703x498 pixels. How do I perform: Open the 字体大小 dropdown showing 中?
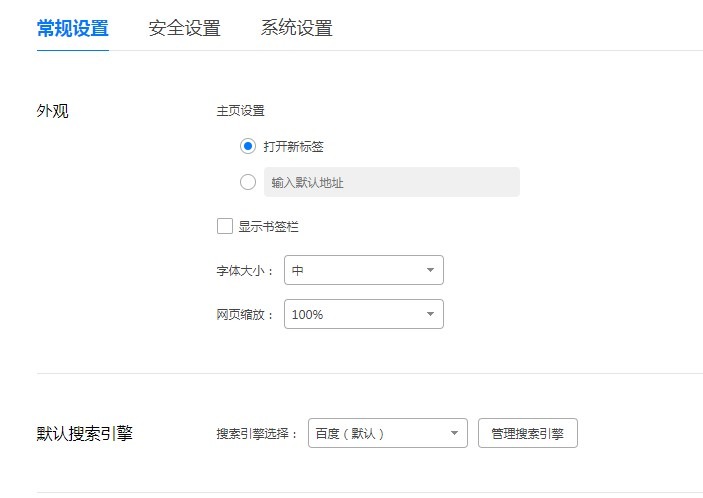click(x=364, y=270)
